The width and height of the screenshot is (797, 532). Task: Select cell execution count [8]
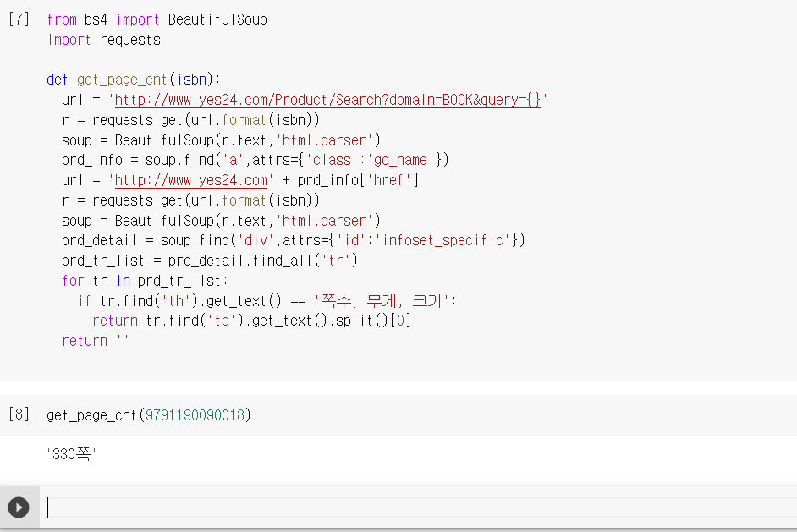(x=19, y=414)
